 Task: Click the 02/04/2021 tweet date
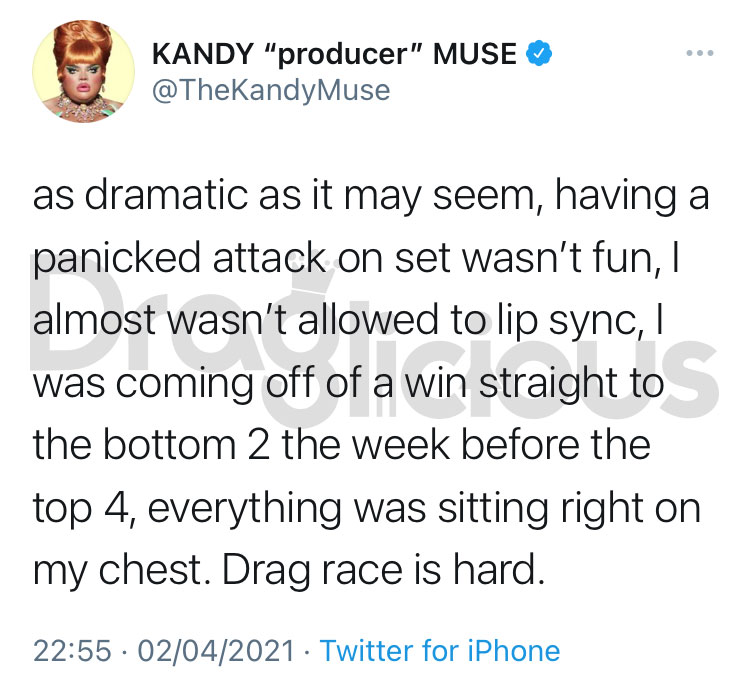[x=216, y=651]
